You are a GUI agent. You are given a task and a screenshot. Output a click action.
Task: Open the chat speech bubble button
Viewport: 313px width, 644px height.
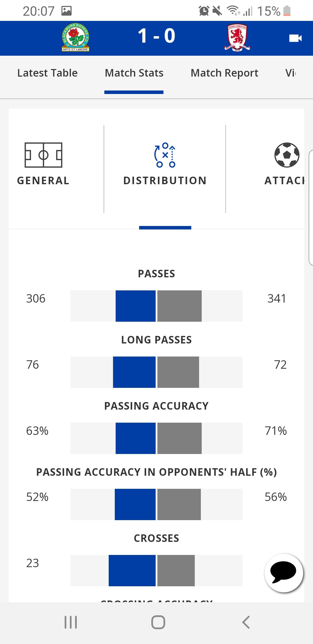(284, 573)
